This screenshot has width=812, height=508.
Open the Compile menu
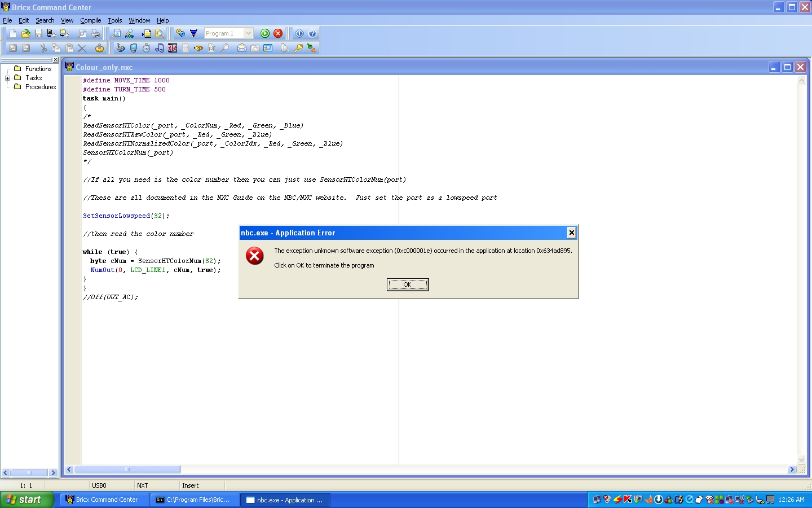coord(91,20)
